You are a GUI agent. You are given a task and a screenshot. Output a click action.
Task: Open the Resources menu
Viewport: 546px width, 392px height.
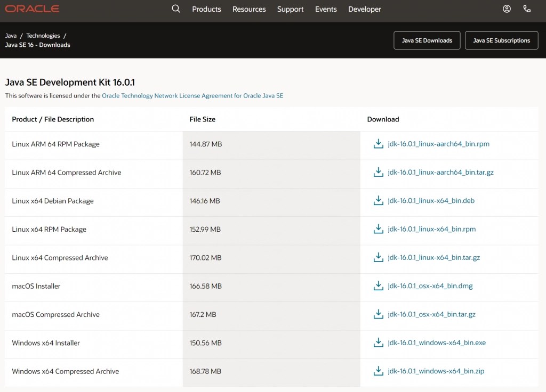tap(249, 9)
